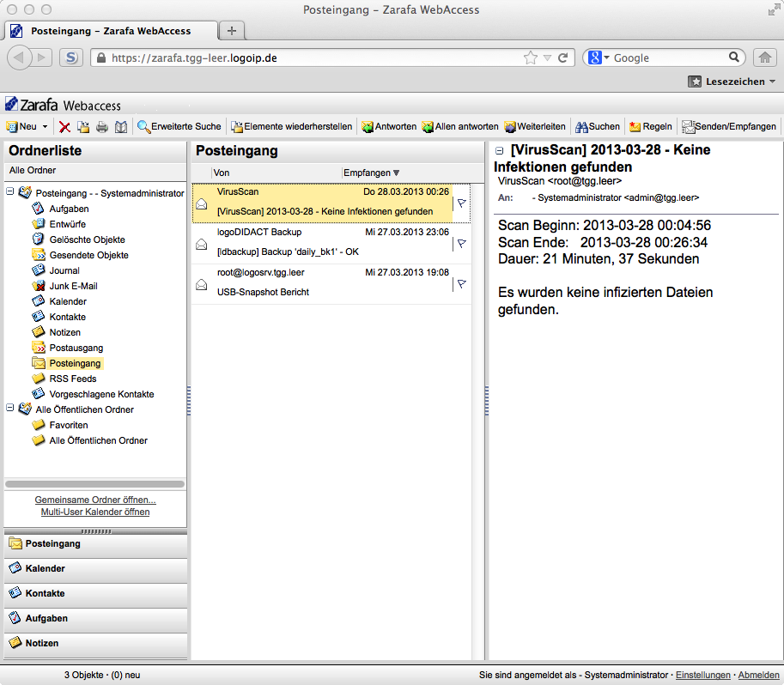
Task: Switch to Aufgaben in the bottom navigation
Action: [x=95, y=619]
